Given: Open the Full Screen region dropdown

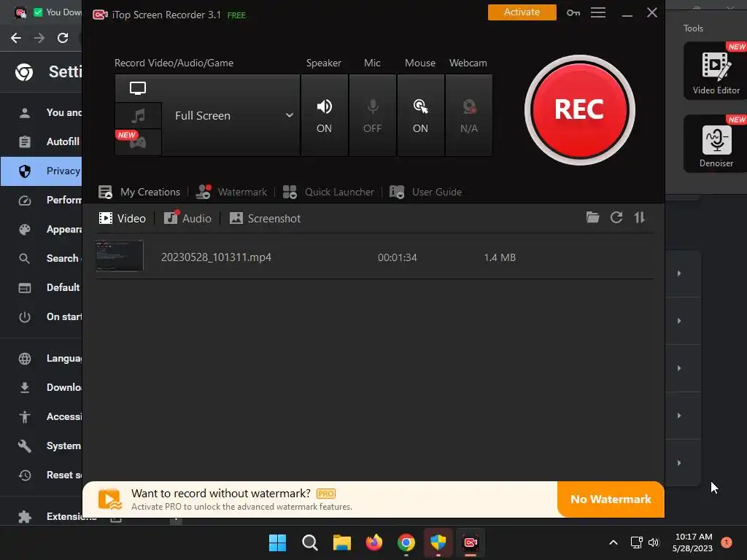Looking at the screenshot, I should 231,115.
